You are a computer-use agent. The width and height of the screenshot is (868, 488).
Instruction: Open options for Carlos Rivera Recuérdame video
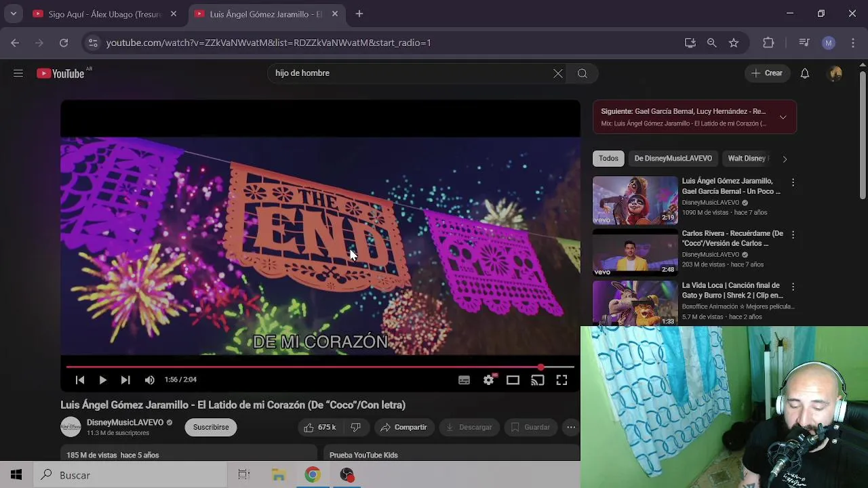tap(793, 235)
